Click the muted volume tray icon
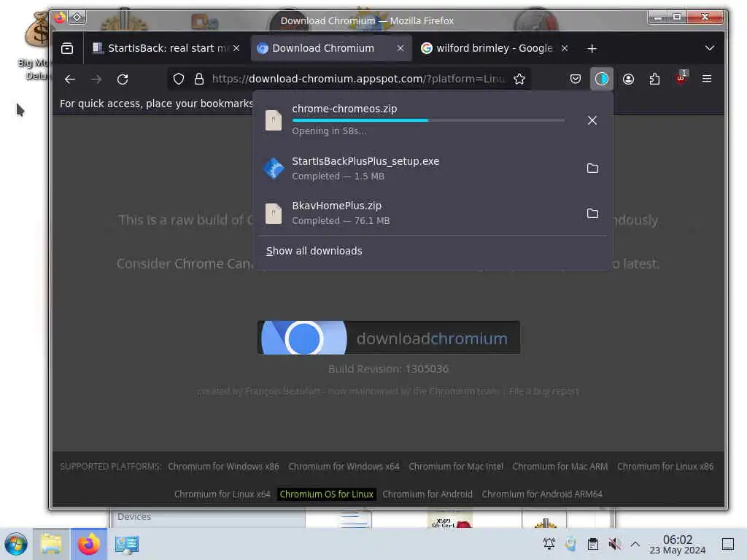Screen dimensions: 747x560 [x=614, y=544]
